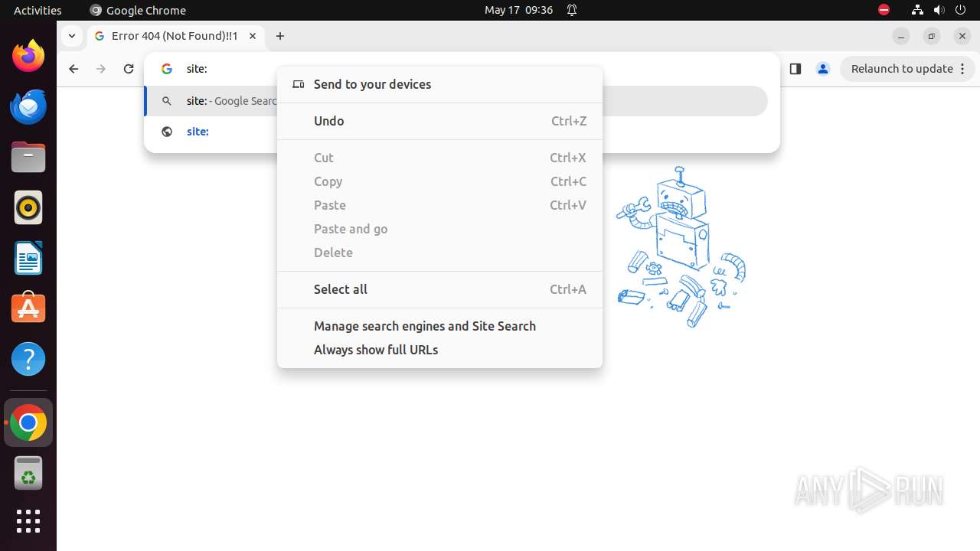This screenshot has width=980, height=551.
Task: Open Ubuntu Software store icon
Action: (28, 308)
